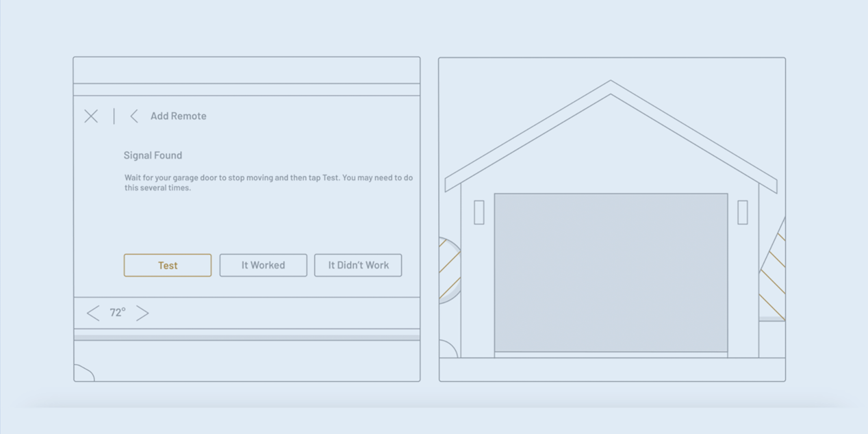Click the threshold strip under garage door
This screenshot has width=868, height=434.
tap(611, 355)
